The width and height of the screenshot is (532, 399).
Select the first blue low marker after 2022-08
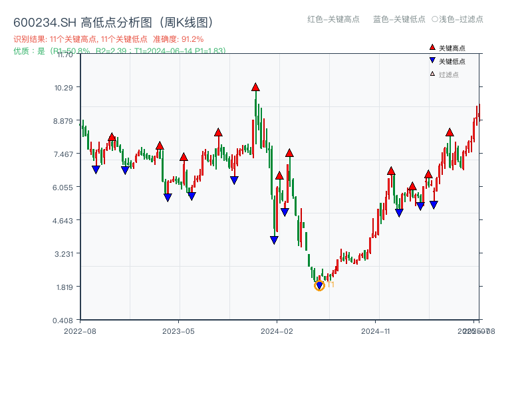pyautogui.click(x=96, y=170)
